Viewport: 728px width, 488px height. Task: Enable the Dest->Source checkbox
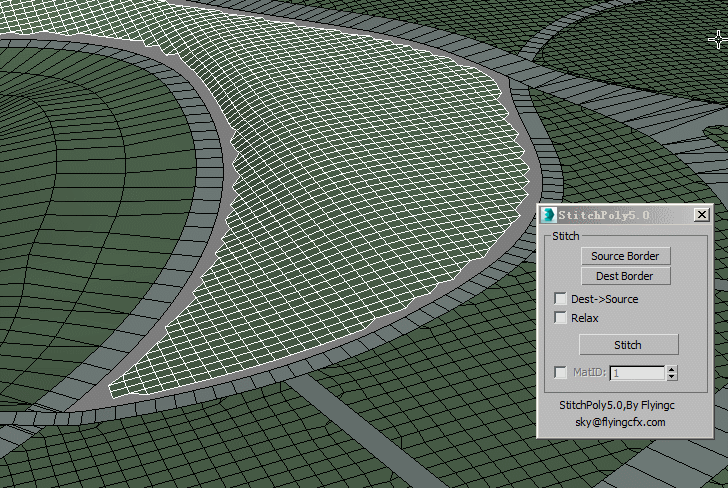[560, 299]
